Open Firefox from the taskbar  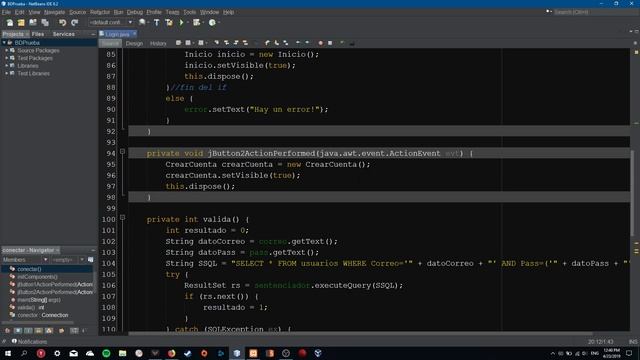171,353
